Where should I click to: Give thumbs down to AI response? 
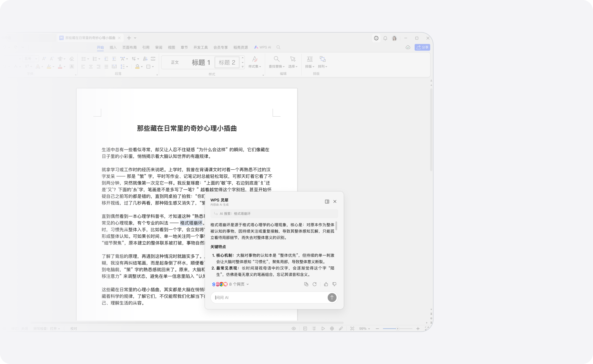tap(334, 284)
